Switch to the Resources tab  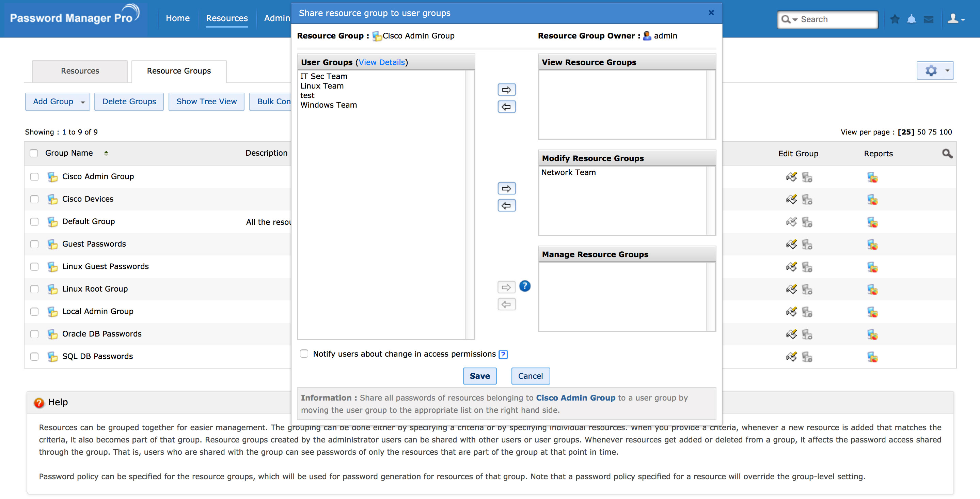(80, 71)
